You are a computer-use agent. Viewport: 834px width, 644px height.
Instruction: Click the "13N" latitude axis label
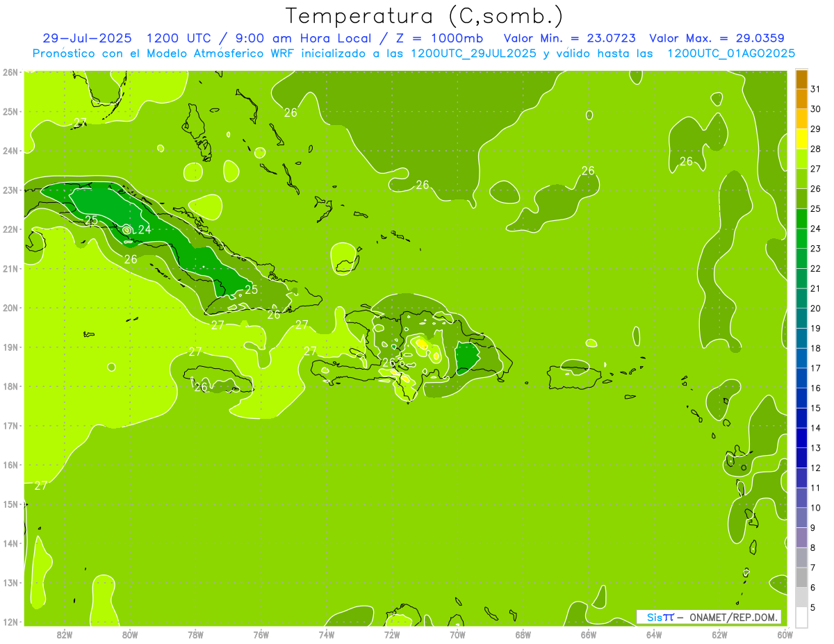click(10, 583)
